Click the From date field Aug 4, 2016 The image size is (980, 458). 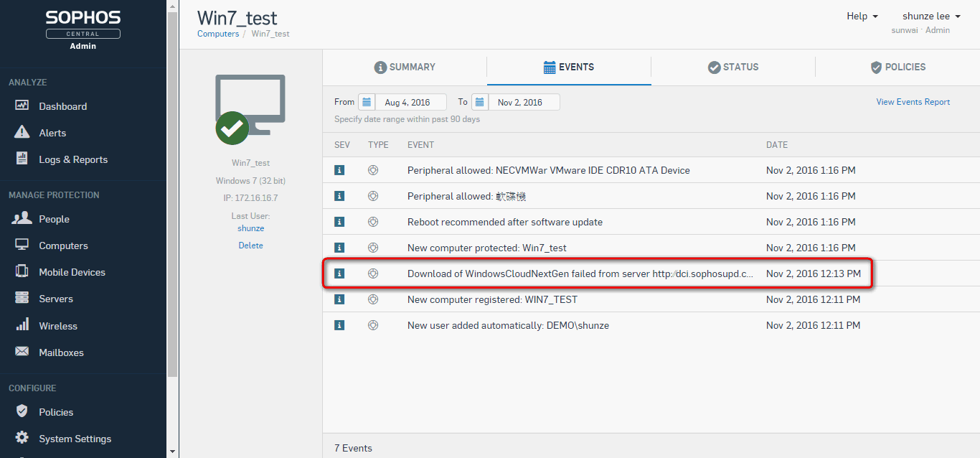coord(410,102)
